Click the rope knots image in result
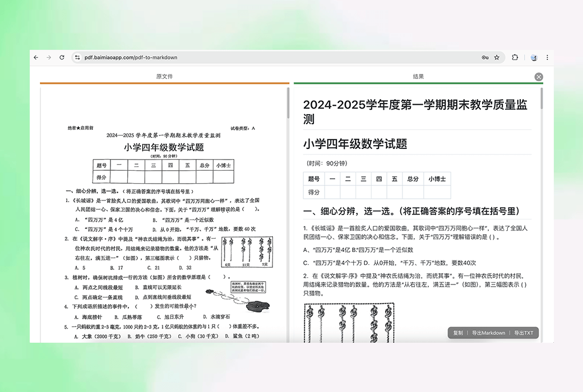 (349, 323)
